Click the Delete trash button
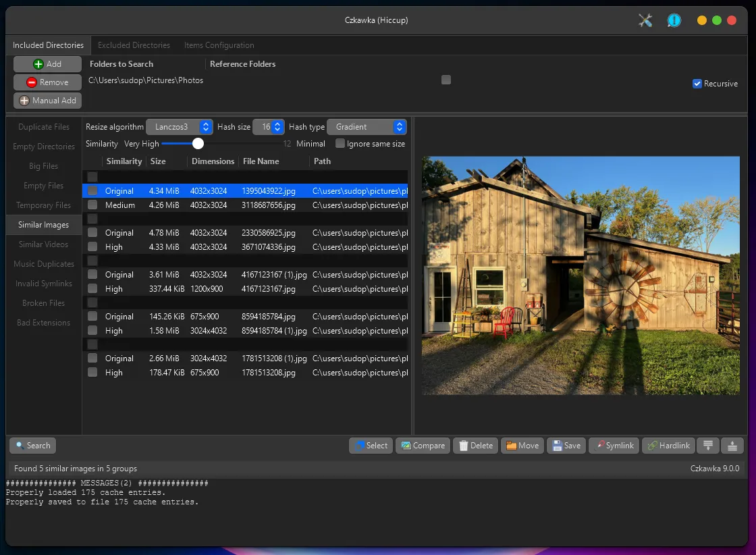Screen dimensions: 756x555 click(476, 446)
